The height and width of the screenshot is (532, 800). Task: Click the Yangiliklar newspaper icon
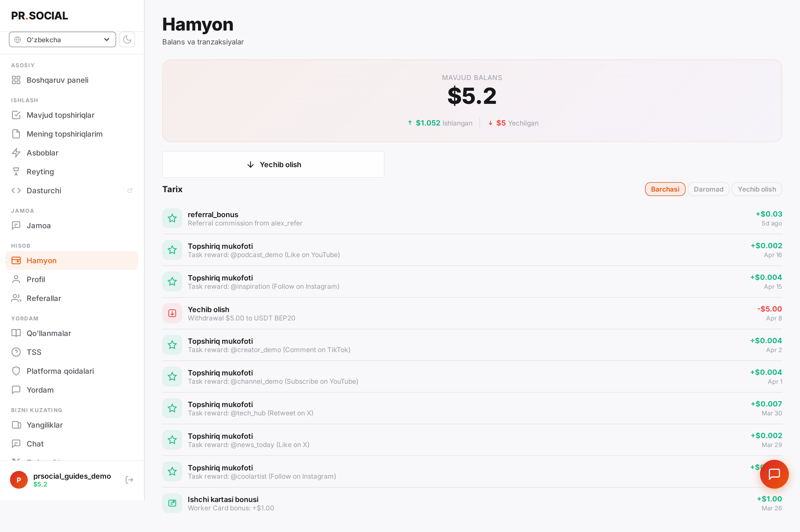[x=16, y=425]
